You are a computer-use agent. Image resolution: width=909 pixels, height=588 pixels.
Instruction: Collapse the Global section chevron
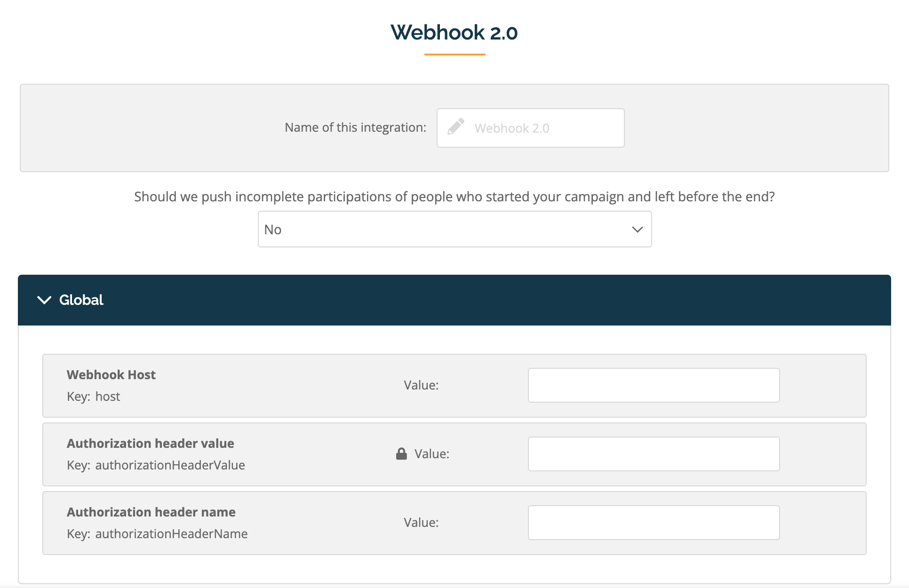(44, 300)
